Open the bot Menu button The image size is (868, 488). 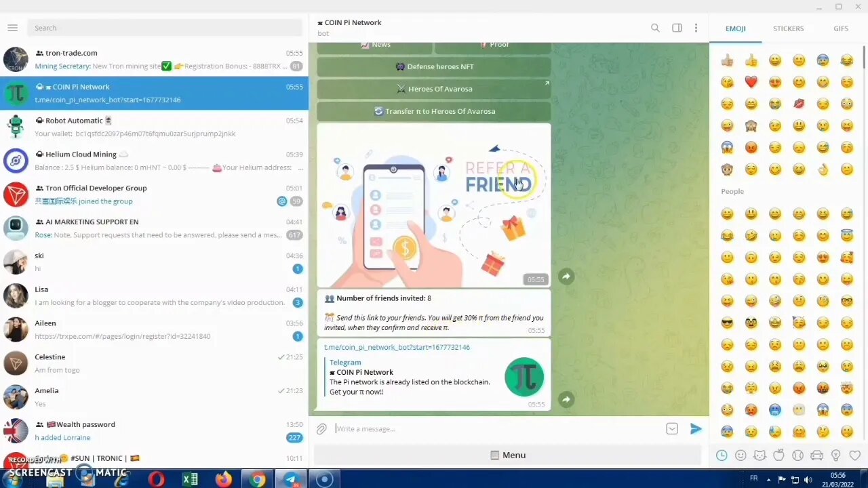tap(508, 455)
